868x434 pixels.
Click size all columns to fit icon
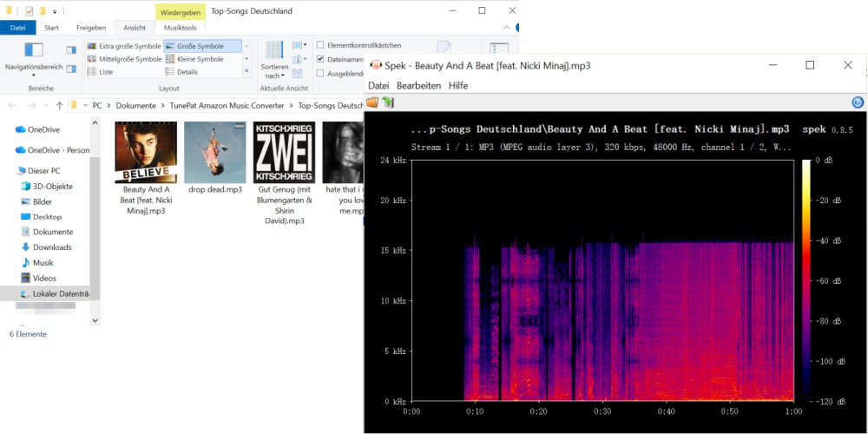point(297,74)
